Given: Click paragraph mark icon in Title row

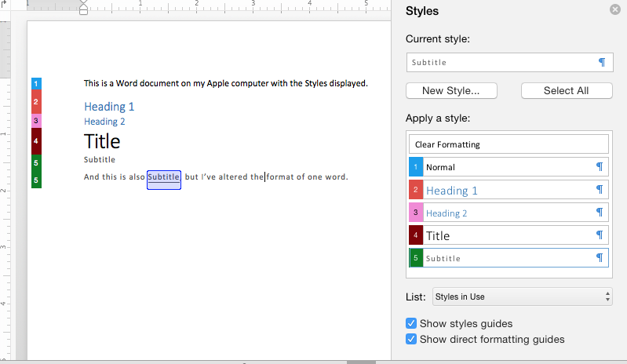Looking at the screenshot, I should pos(600,235).
